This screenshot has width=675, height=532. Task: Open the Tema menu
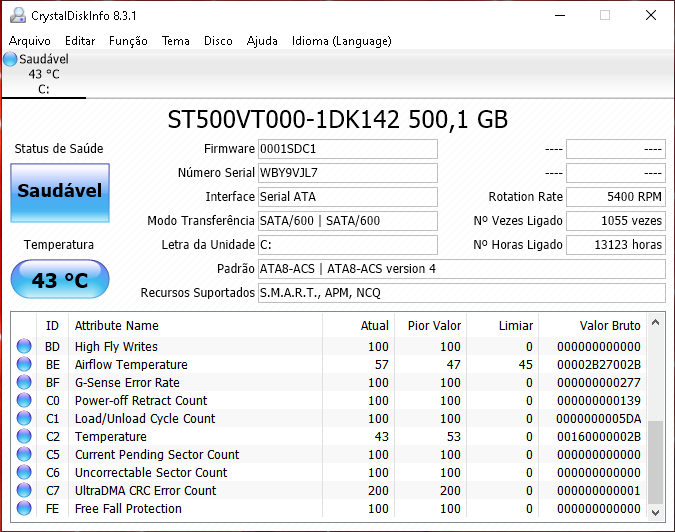176,41
